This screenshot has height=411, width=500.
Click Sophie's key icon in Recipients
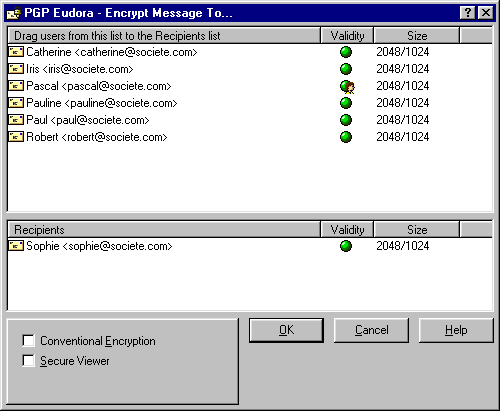(16, 246)
